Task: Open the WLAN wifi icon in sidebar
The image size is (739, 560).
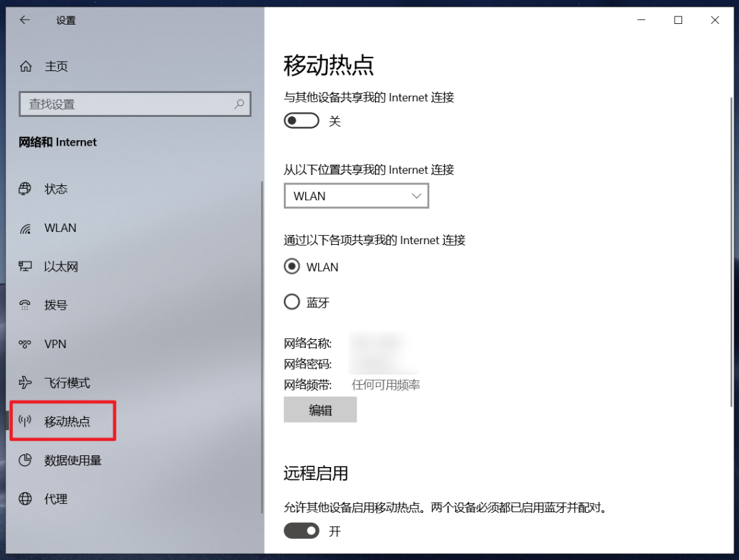Action: pos(25,229)
